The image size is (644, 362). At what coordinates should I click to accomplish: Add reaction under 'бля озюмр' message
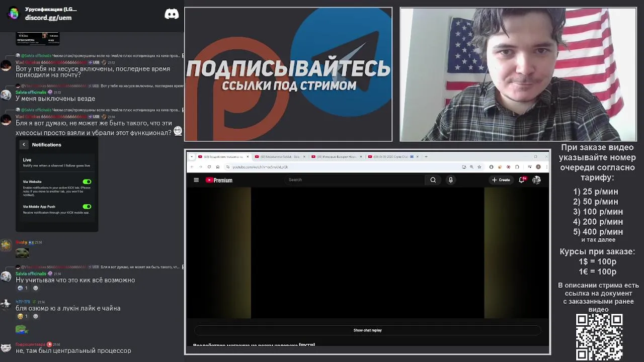click(x=35, y=316)
